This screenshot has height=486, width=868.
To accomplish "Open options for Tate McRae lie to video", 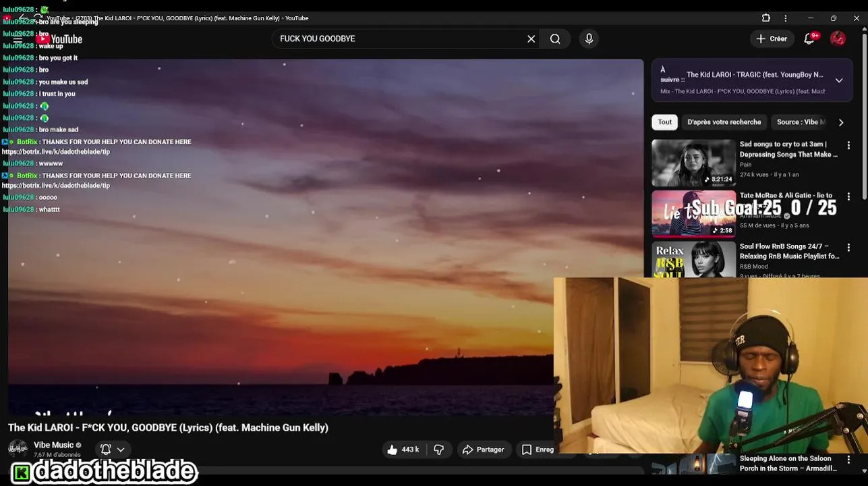I will pos(848,196).
